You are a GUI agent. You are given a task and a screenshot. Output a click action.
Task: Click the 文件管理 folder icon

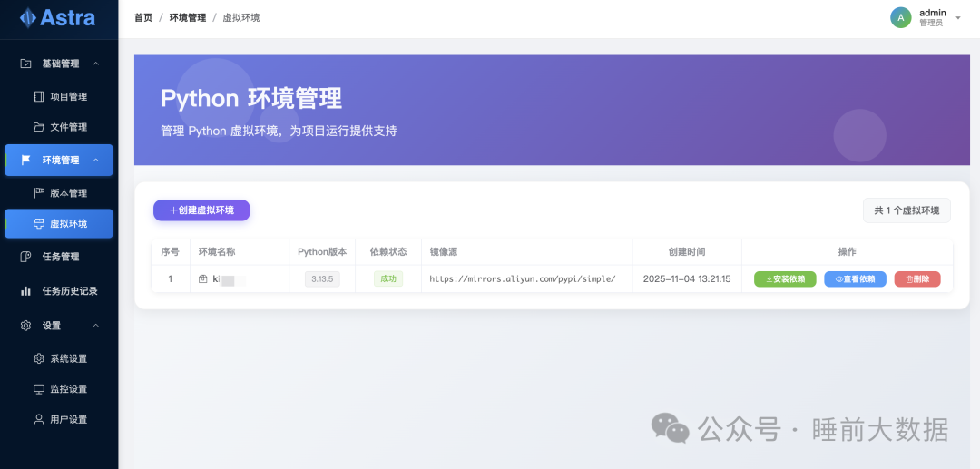(39, 127)
